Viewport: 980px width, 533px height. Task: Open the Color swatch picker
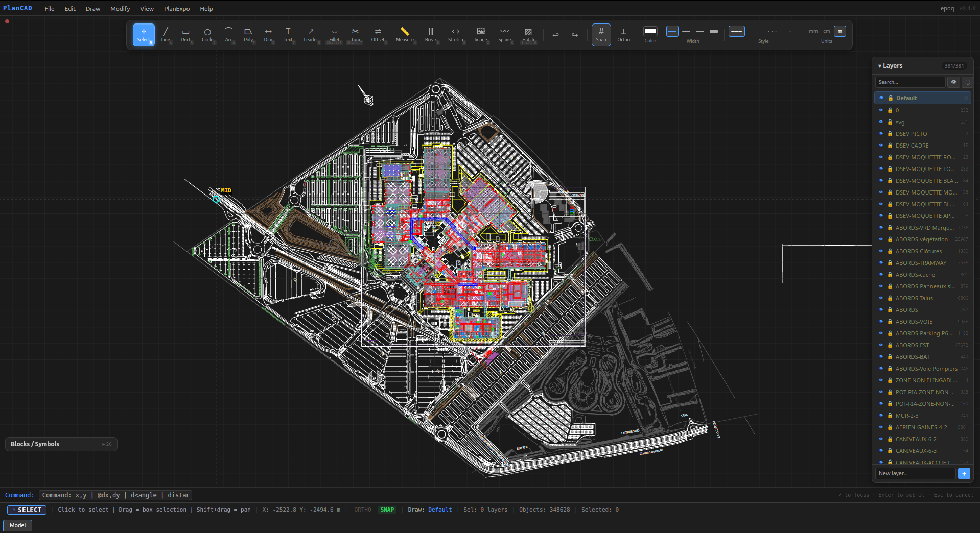tap(649, 31)
